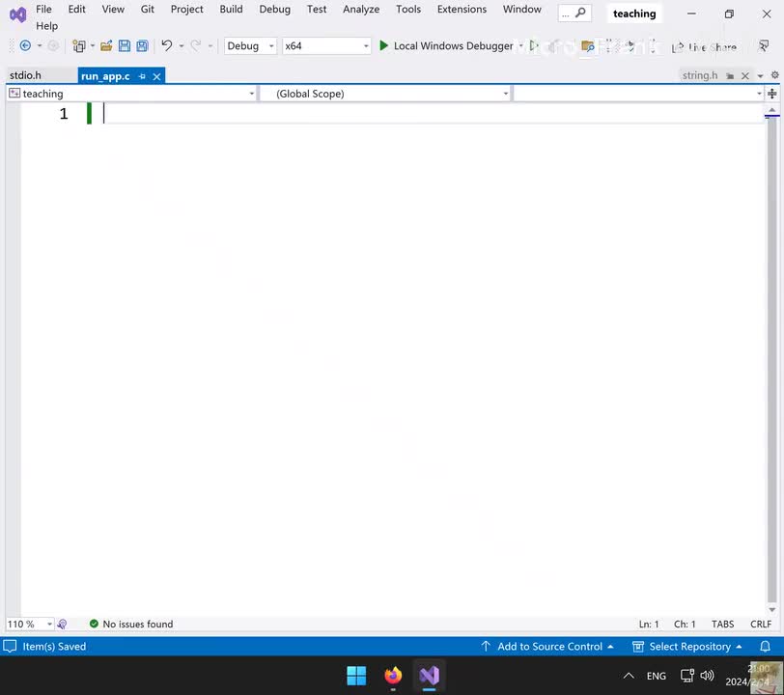Click line number 1 in the margin
This screenshot has height=695, width=784.
64,114
